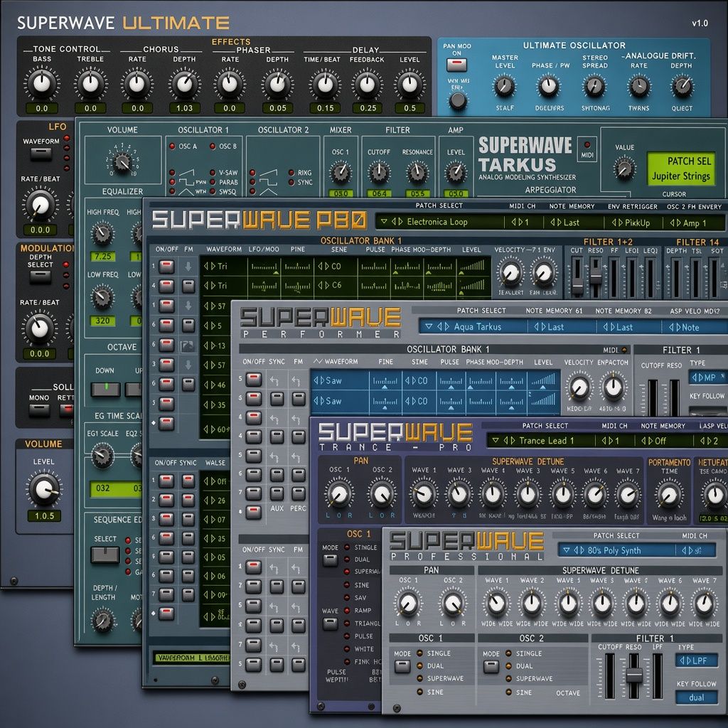
Task: Click the Jupiter Strings patch display
Action: [680, 169]
